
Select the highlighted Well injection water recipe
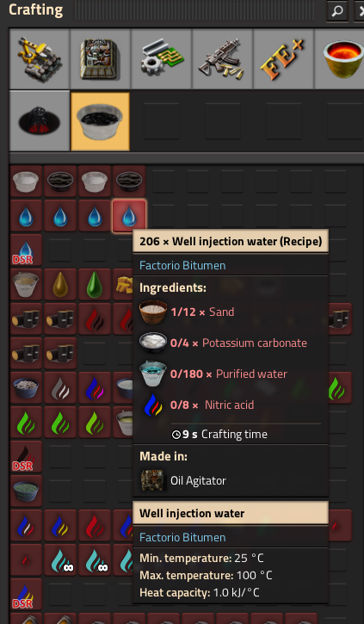pyautogui.click(x=129, y=216)
